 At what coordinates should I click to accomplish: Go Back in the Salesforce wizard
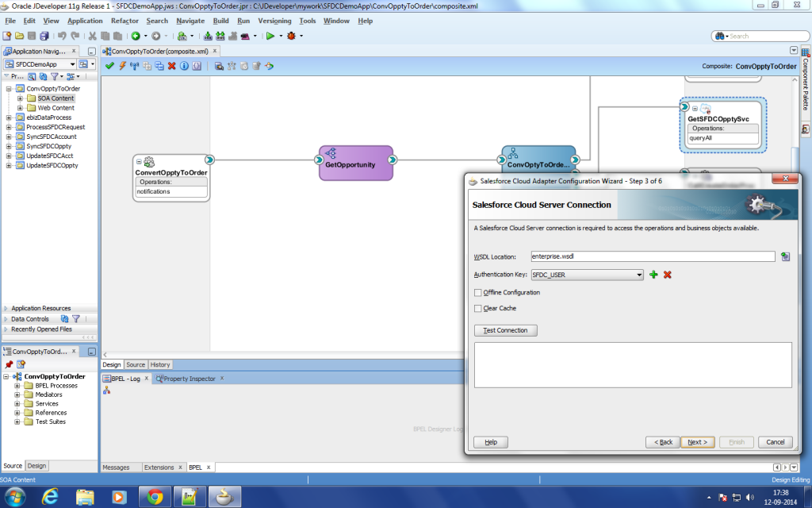[x=663, y=442]
